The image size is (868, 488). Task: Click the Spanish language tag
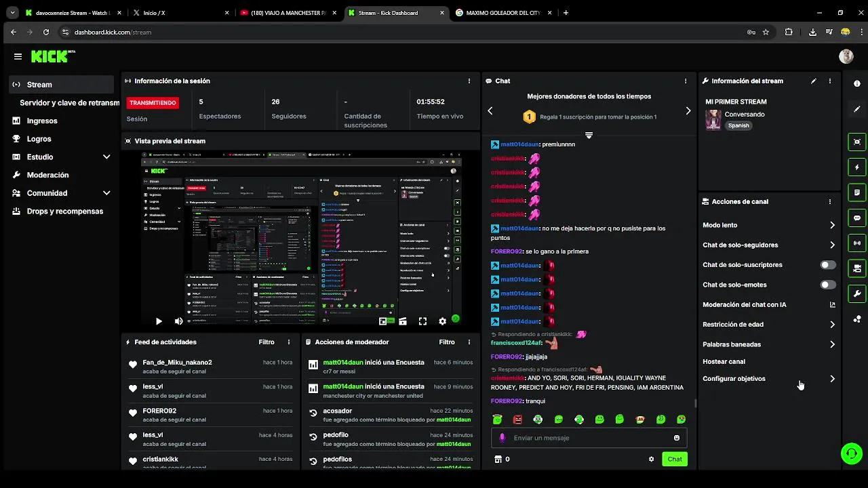click(738, 125)
